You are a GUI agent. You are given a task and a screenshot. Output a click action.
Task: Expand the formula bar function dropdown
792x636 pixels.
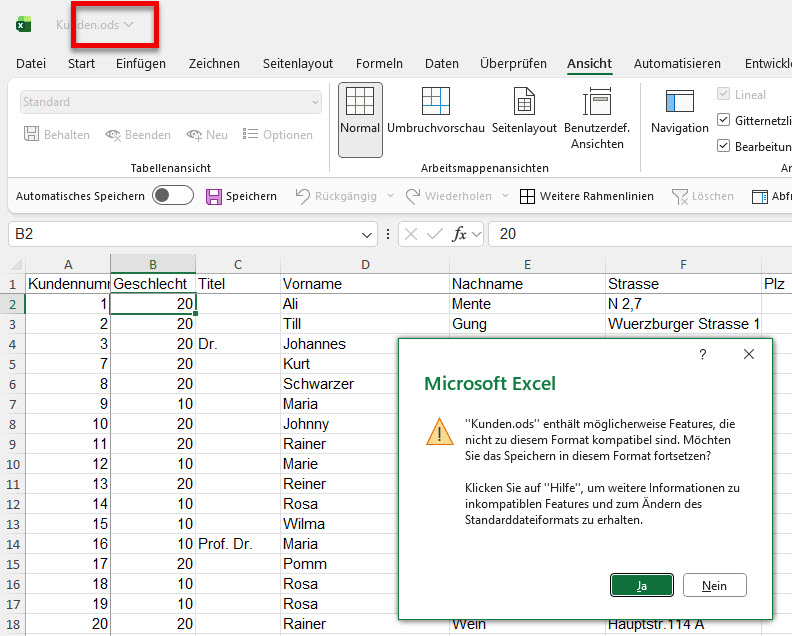pyautogui.click(x=477, y=234)
